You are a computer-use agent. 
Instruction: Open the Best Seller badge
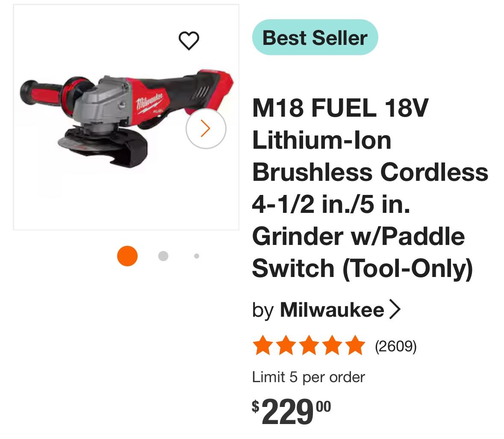(315, 38)
